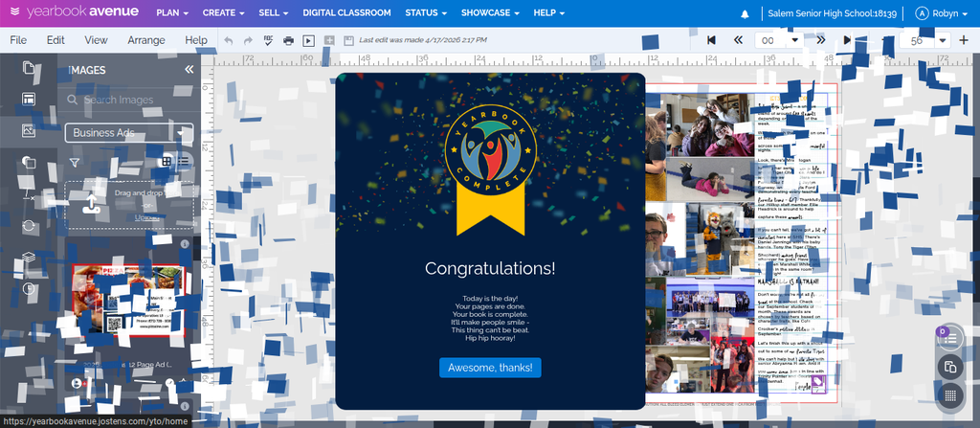Jump to the last page
The image size is (980, 428).
tap(848, 40)
